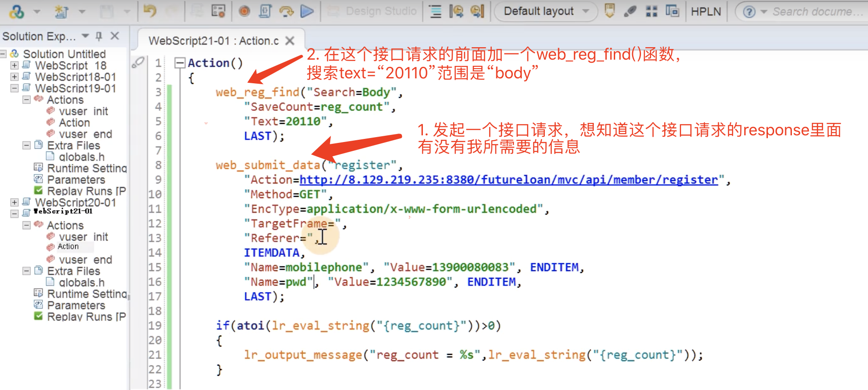Expand the WebScript 18 tree node

14,65
